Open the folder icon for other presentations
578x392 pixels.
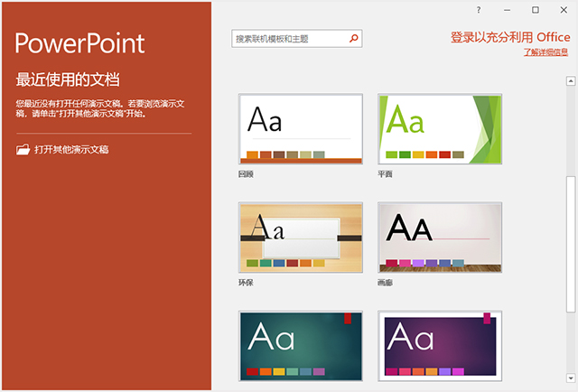point(23,149)
